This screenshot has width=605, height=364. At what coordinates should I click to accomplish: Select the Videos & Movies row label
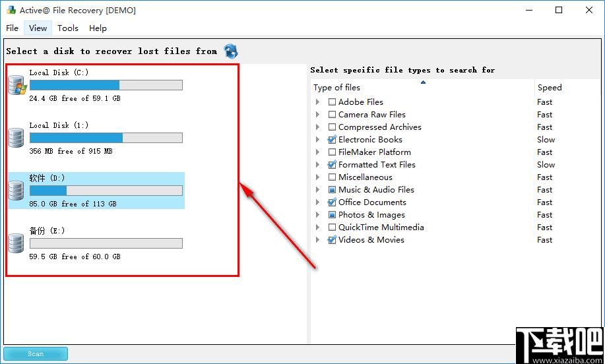coord(371,240)
